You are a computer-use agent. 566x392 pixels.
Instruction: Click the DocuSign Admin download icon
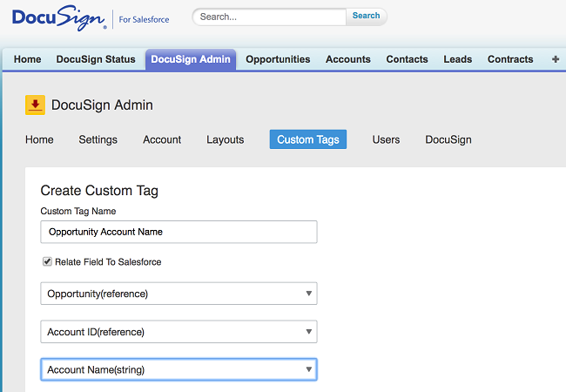click(35, 105)
